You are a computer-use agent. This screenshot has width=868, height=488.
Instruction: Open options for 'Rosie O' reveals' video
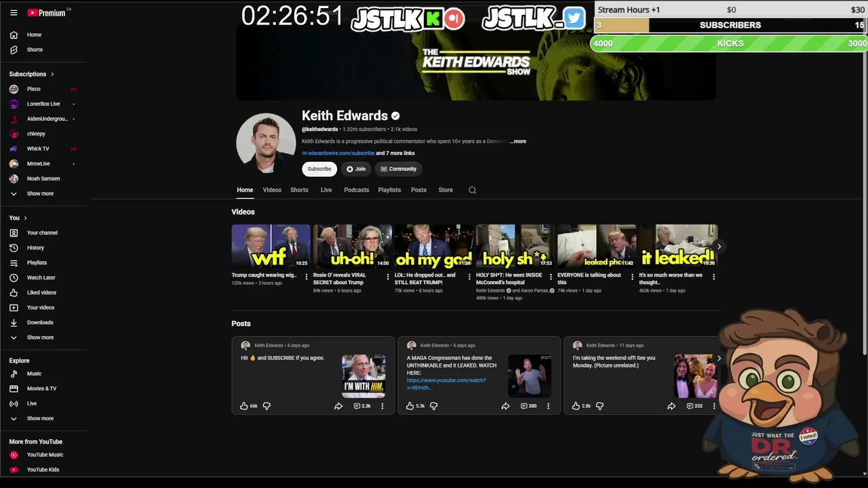pos(388,277)
